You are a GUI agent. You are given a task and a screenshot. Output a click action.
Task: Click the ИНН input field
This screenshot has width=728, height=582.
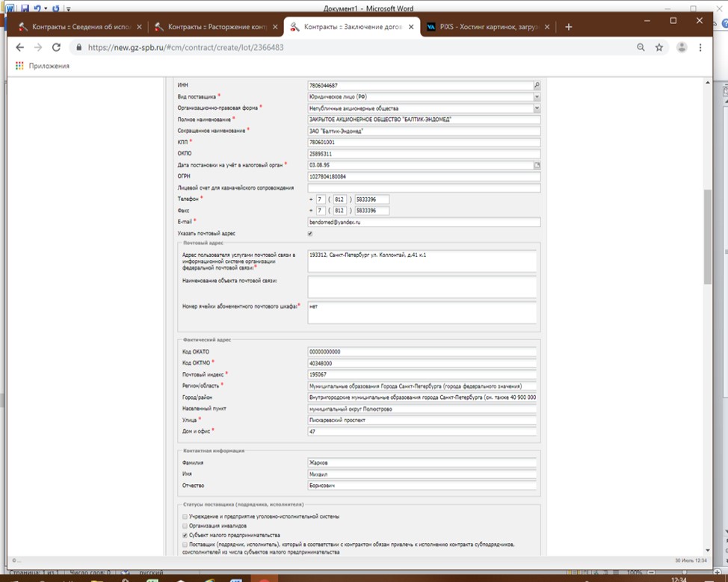(421, 85)
